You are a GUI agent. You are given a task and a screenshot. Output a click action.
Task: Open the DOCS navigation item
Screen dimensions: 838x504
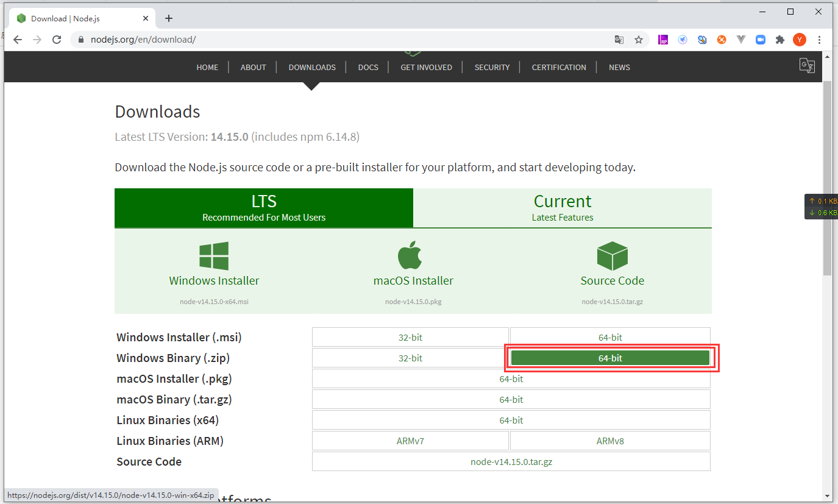click(x=368, y=68)
